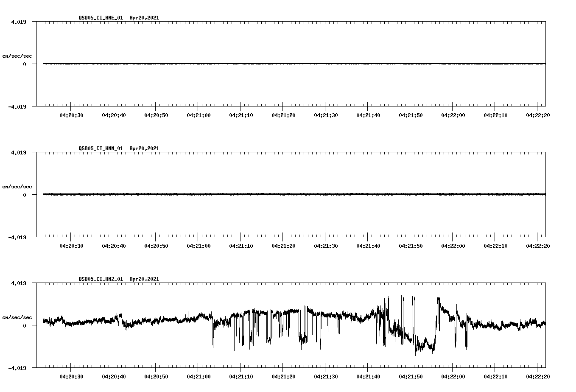Select the HNN seismogram trace line
Viewport: 576px width, 392px height.
254,194
